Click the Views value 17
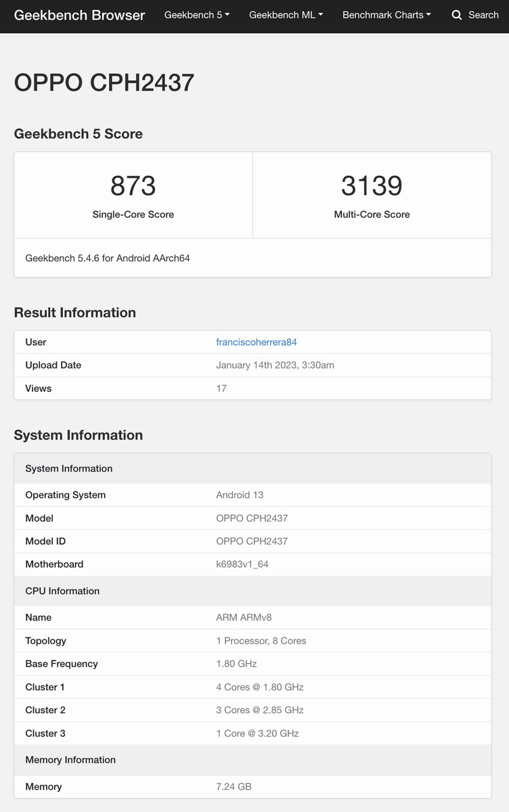 (221, 388)
